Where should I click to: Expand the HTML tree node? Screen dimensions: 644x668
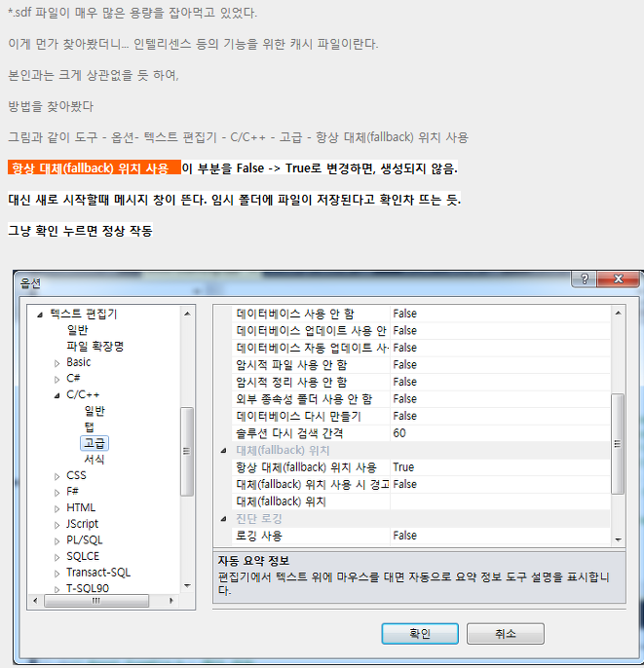click(57, 508)
